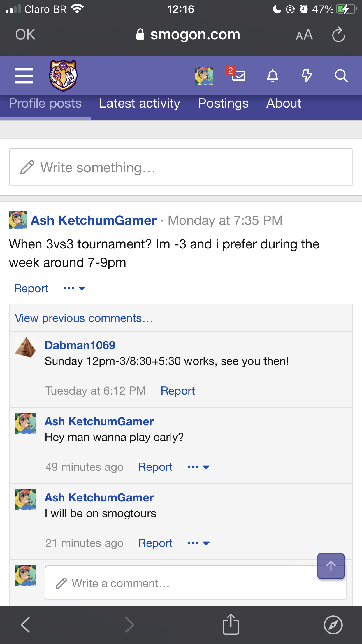Viewport: 362px width, 644px height.
Task: Switch to the Latest activity tab
Action: tap(140, 104)
